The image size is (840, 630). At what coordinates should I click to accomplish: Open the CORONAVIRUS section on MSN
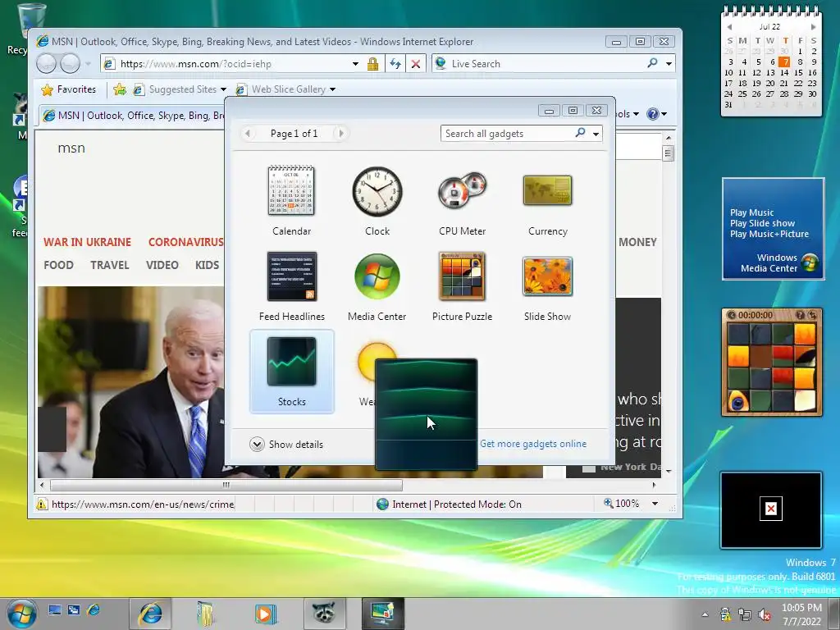tap(185, 242)
